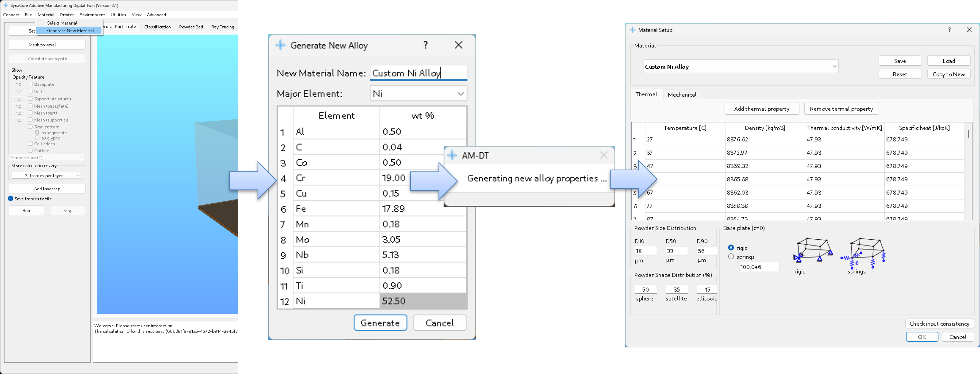This screenshot has height=374, width=980.
Task: Switch to the Mechanical tab
Action: point(682,95)
